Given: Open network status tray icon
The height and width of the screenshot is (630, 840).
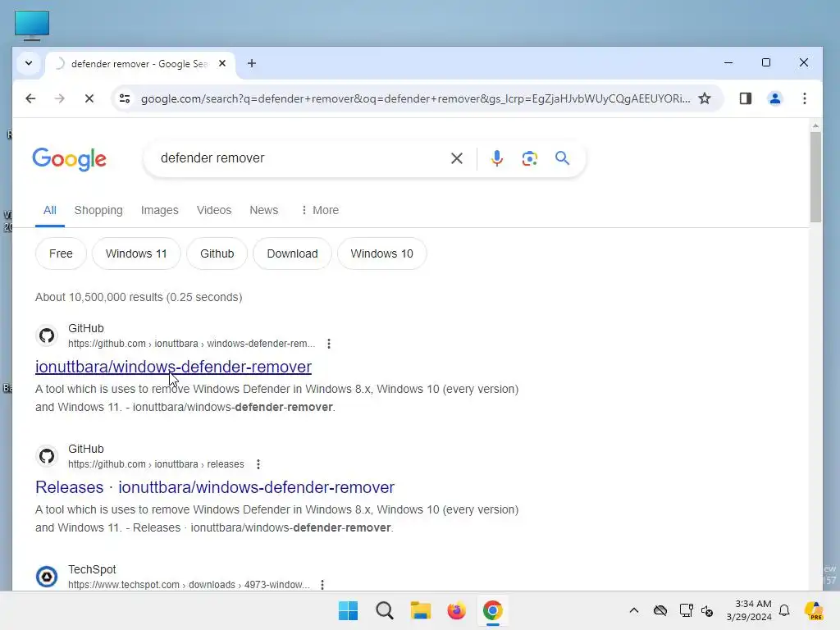Looking at the screenshot, I should [x=686, y=610].
